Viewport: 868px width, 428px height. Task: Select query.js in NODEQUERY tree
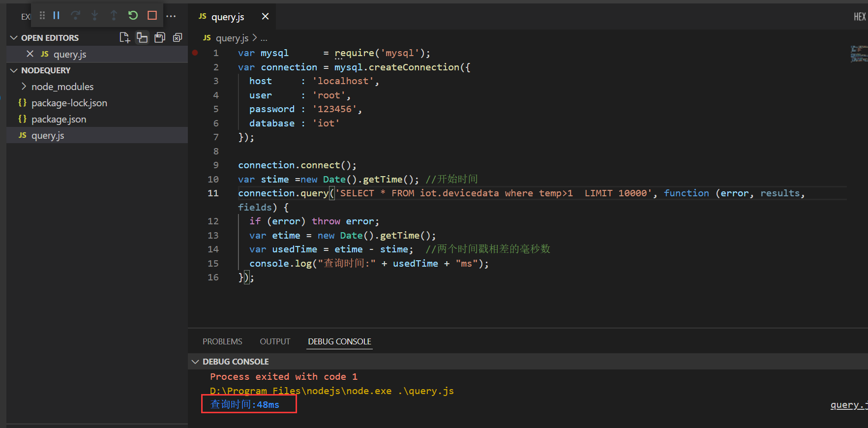point(48,135)
